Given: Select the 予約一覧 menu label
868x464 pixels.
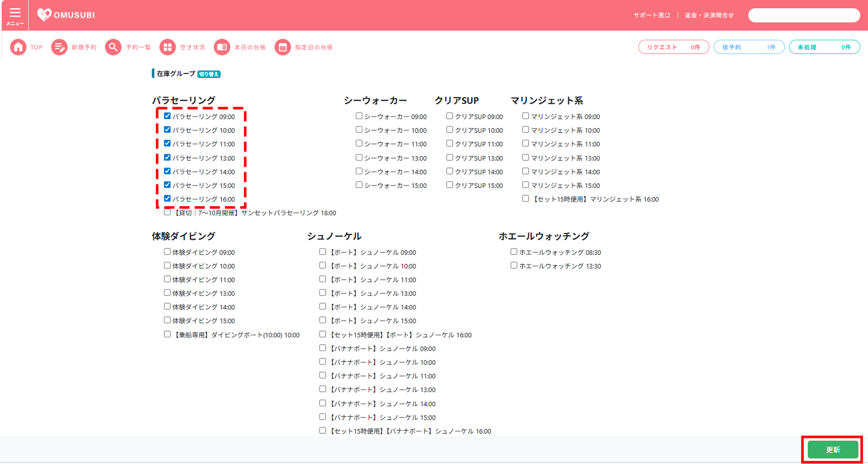Looking at the screenshot, I should [x=138, y=47].
